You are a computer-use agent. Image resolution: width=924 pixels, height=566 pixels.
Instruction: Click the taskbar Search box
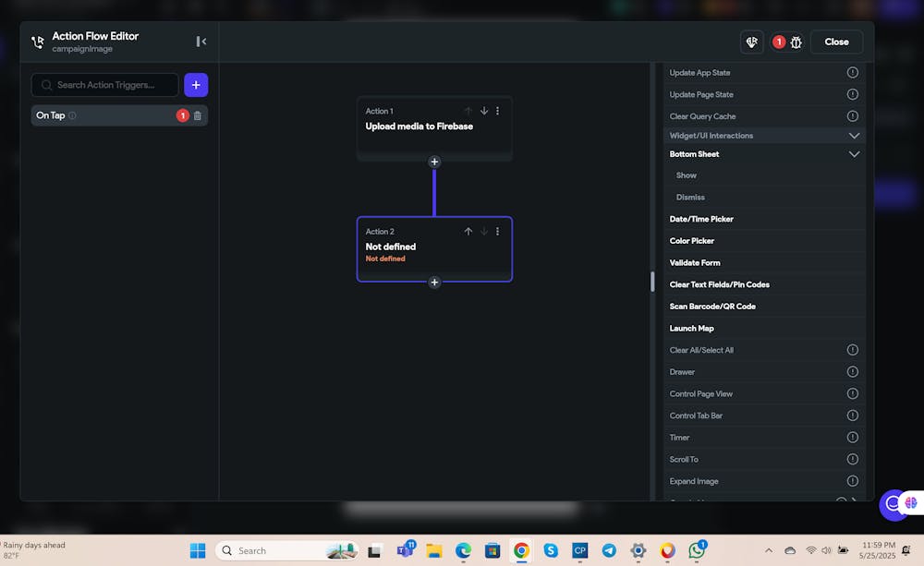[x=286, y=550]
